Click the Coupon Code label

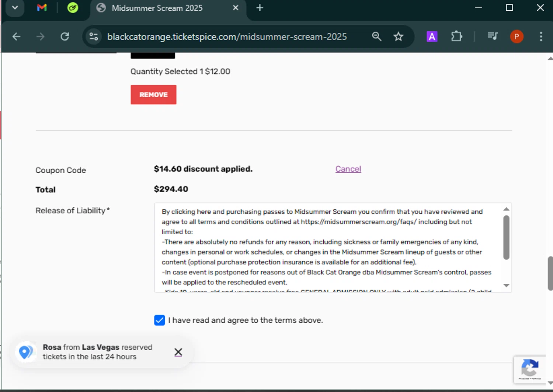click(61, 170)
